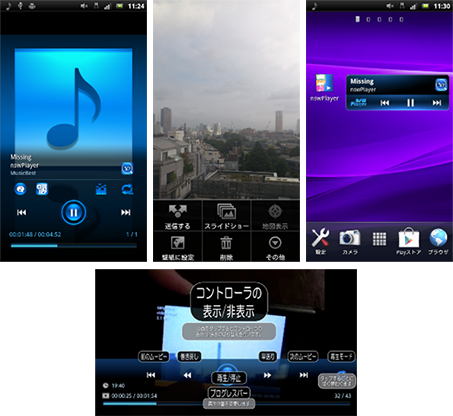Tap the blue search icon in the widget
453x416 pixels.
point(441,85)
